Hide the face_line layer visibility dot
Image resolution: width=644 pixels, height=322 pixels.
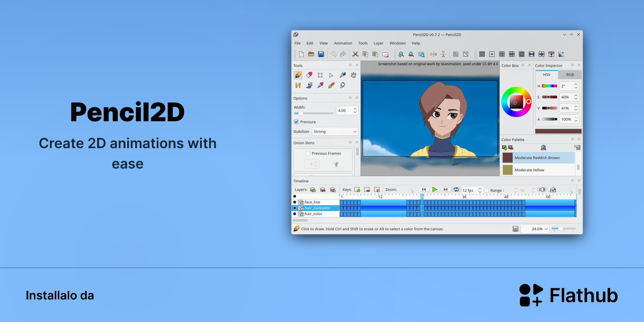[295, 202]
